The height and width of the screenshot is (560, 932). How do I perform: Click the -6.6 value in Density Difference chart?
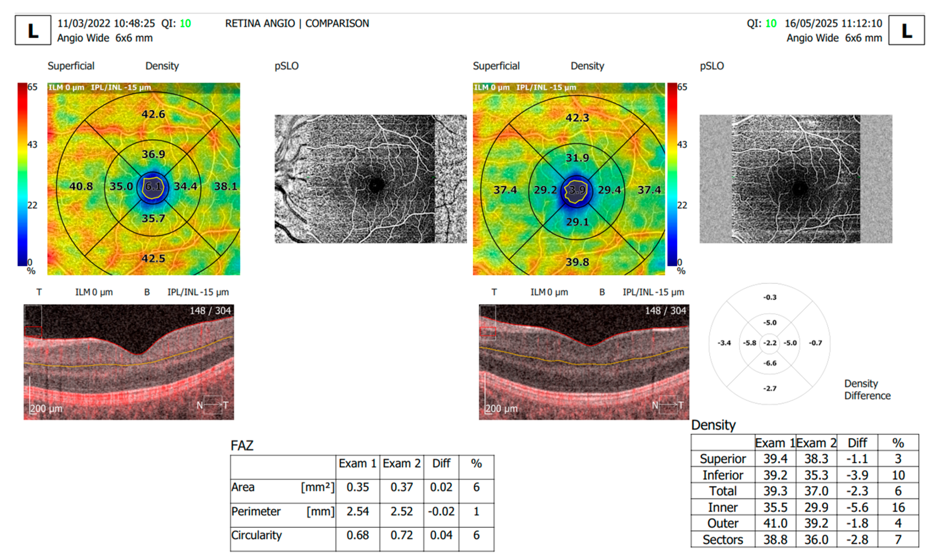click(769, 363)
